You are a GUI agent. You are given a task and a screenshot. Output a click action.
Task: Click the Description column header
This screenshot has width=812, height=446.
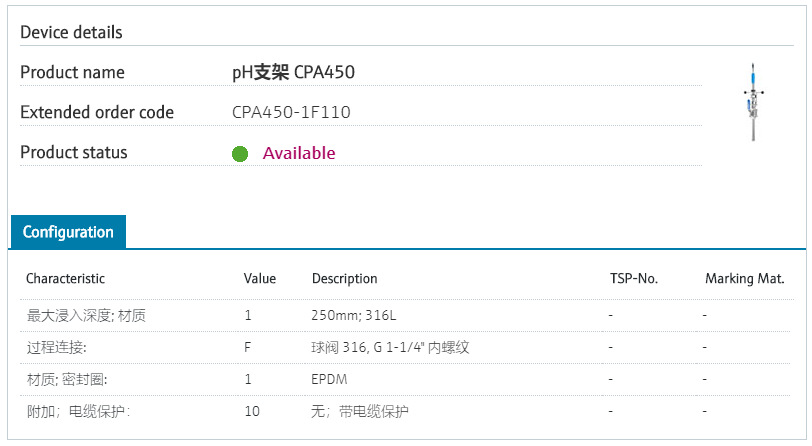coord(344,279)
